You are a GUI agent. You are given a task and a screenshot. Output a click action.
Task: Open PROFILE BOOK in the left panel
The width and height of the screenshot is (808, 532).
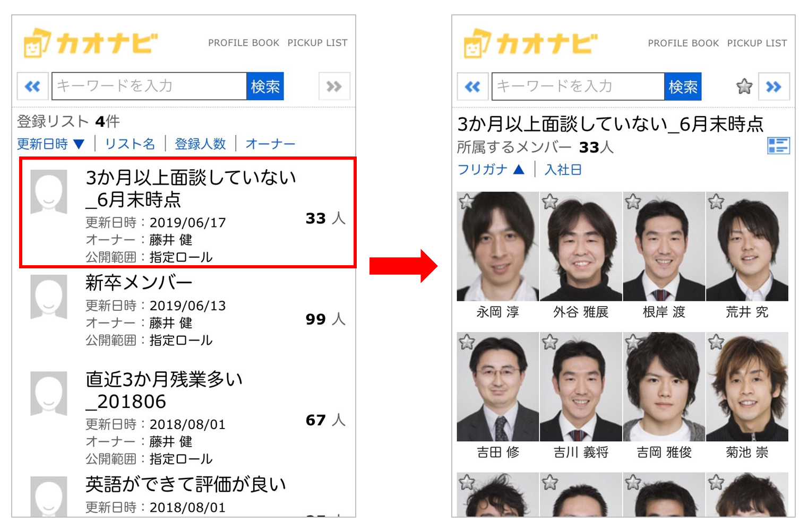(244, 43)
